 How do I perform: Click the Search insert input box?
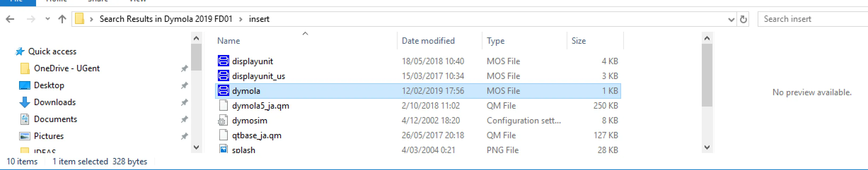click(x=810, y=19)
